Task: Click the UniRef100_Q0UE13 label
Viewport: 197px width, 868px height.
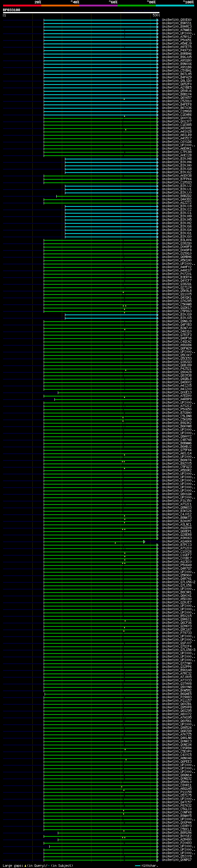Action: pos(176,393)
